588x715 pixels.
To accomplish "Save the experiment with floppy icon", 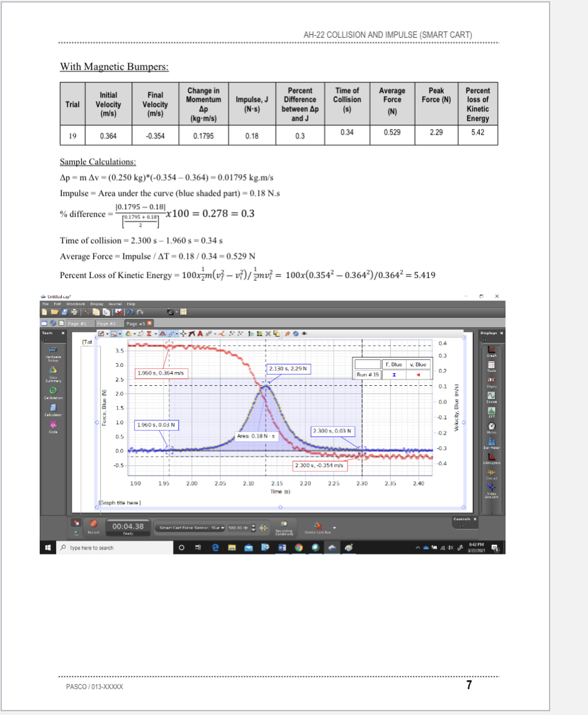I will click(64, 312).
